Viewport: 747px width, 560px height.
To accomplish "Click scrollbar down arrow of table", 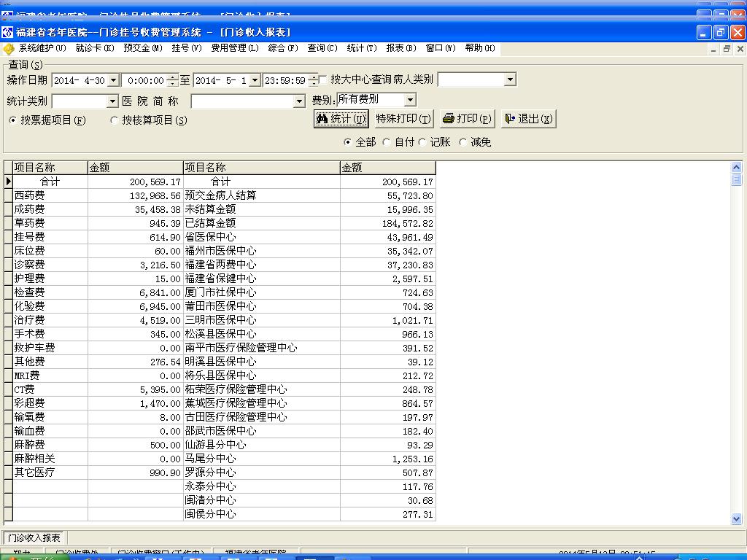I will coord(736,518).
